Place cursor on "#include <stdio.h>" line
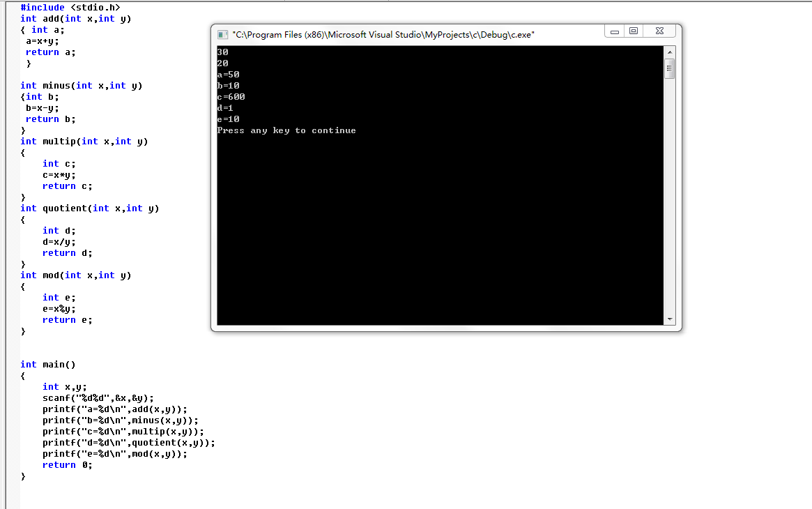Image resolution: width=812 pixels, height=509 pixels. pos(70,7)
